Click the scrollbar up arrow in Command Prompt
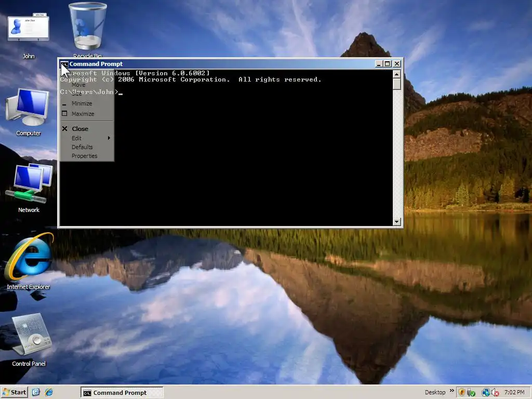Image resolution: width=532 pixels, height=399 pixels. pyautogui.click(x=396, y=74)
